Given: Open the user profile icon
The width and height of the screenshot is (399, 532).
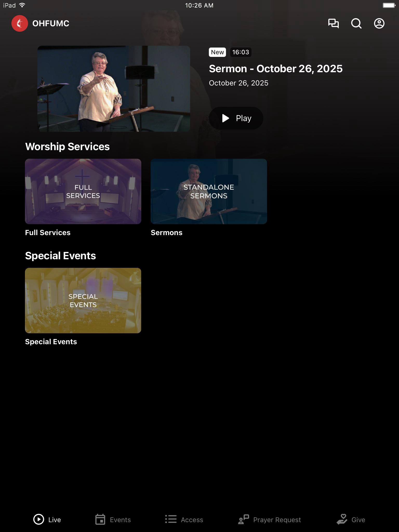Looking at the screenshot, I should pos(379,23).
